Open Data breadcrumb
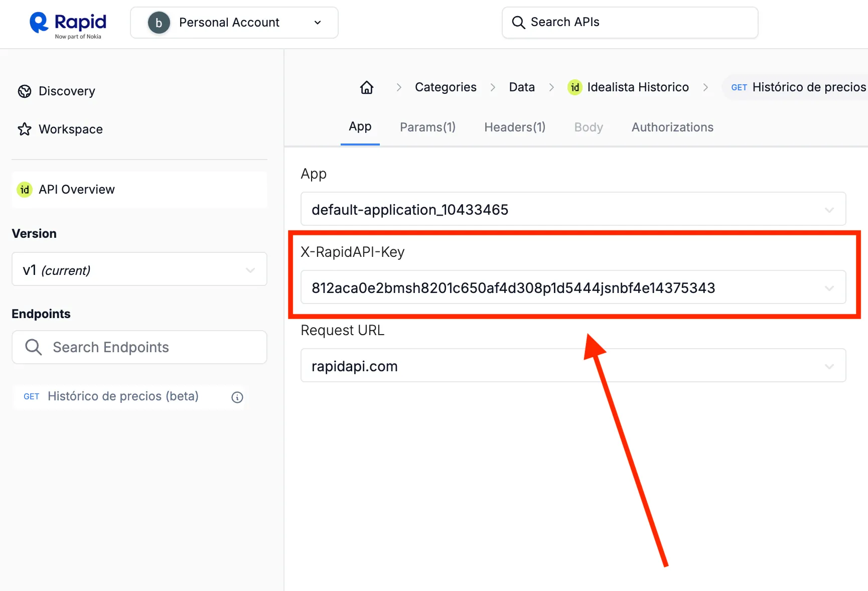The width and height of the screenshot is (868, 591). click(x=522, y=87)
